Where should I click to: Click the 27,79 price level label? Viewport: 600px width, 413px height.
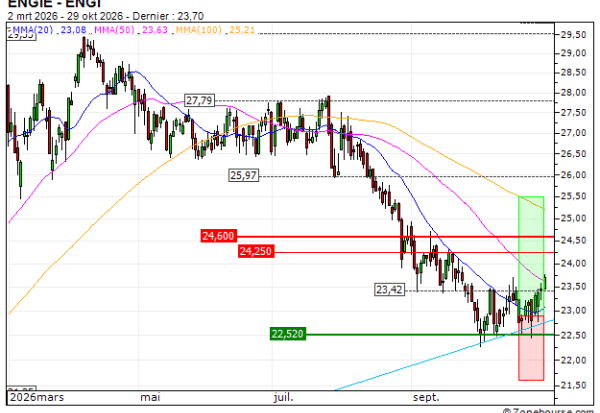coord(199,101)
